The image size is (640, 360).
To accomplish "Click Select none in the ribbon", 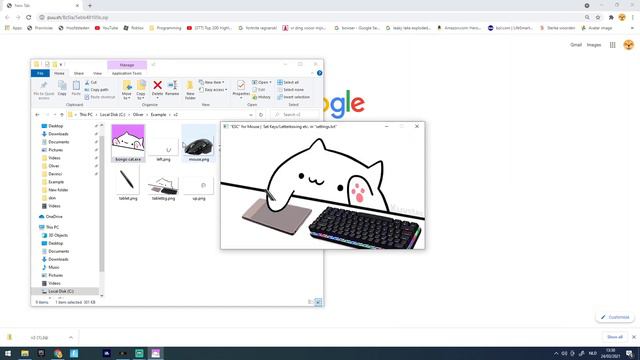I will (290, 90).
